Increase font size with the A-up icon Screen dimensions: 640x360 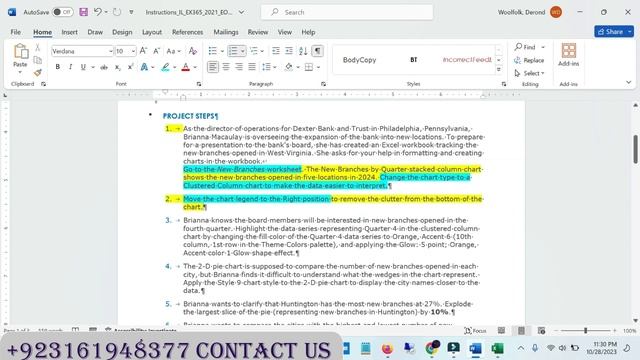(143, 51)
